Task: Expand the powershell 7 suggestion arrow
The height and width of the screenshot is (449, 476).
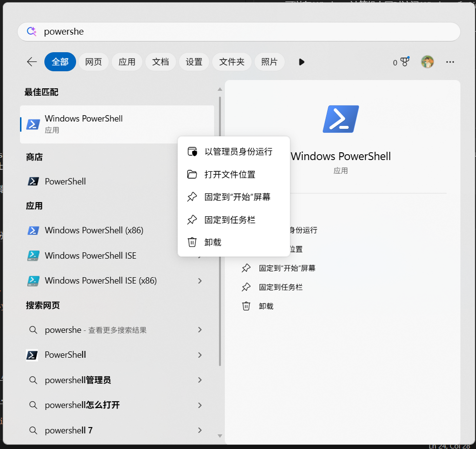Action: coord(200,430)
